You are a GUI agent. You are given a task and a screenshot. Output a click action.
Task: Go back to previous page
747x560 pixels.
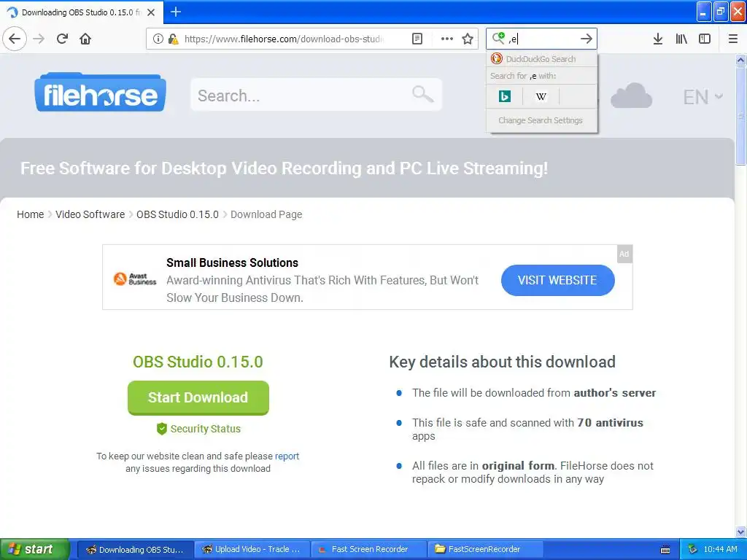pos(15,39)
